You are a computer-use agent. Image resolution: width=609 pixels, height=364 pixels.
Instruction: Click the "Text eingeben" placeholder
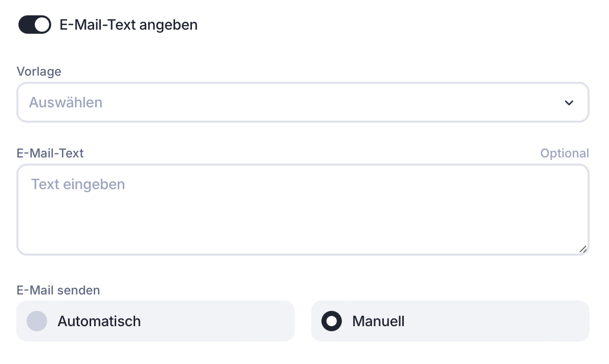(x=78, y=184)
